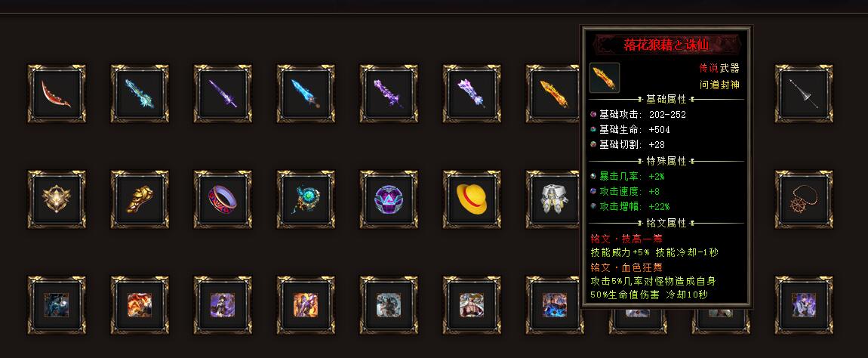Pick the glowing blue ice sword
The height and width of the screenshot is (358, 868).
coord(306,94)
